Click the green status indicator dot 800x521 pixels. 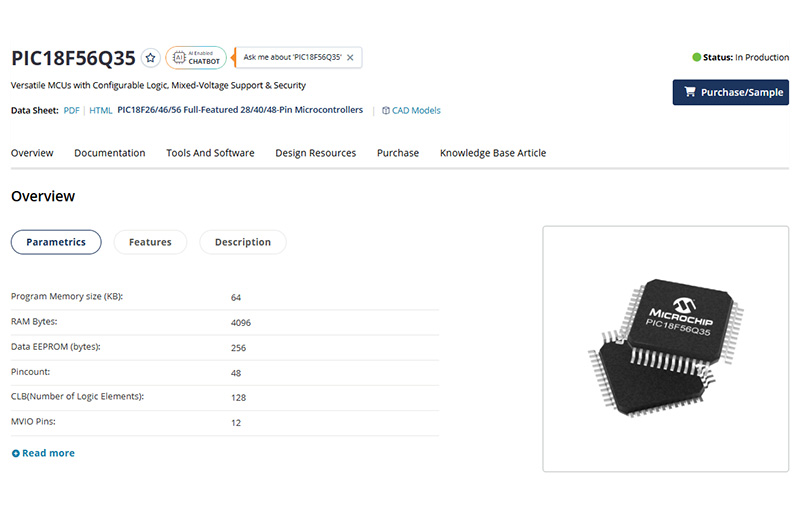696,57
